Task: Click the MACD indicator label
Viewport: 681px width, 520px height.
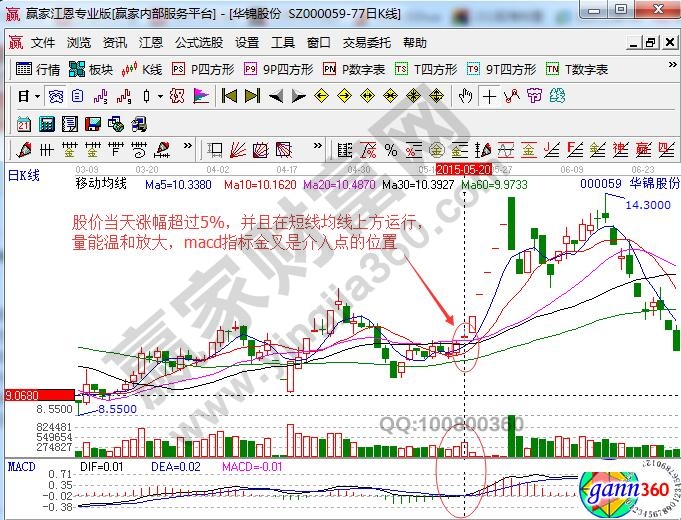Action: click(x=21, y=466)
